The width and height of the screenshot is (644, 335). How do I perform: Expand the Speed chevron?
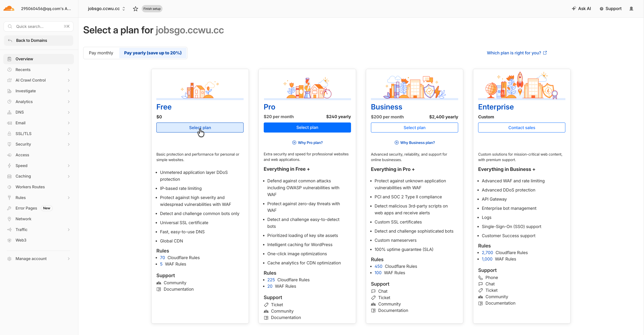tap(69, 166)
